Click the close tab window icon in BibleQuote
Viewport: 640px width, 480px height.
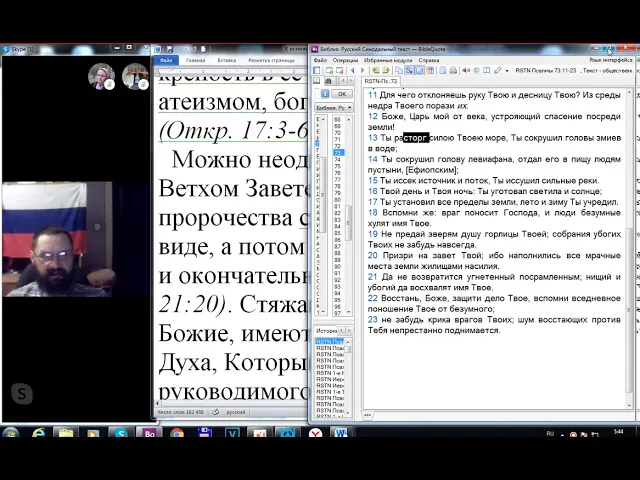point(340,71)
